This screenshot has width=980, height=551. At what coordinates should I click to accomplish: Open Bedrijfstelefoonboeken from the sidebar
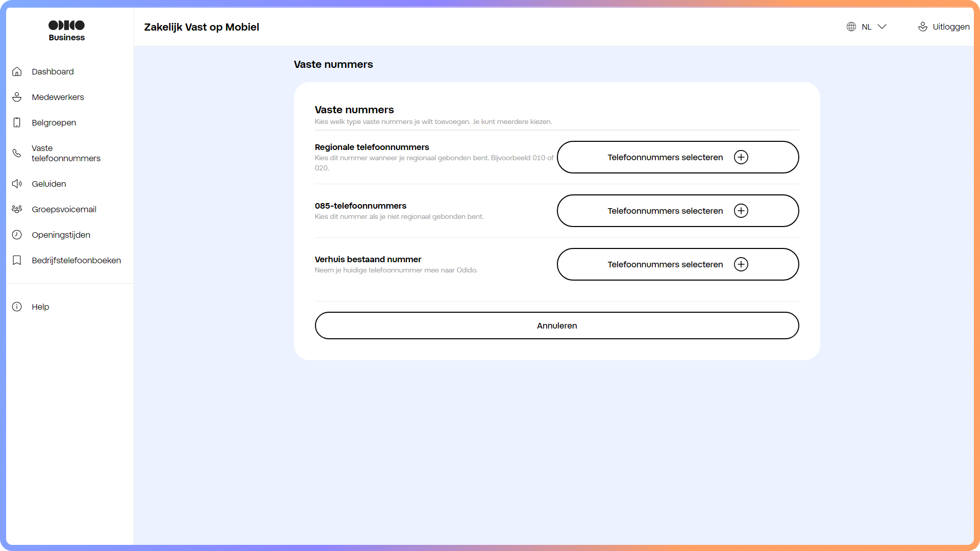pyautogui.click(x=76, y=260)
